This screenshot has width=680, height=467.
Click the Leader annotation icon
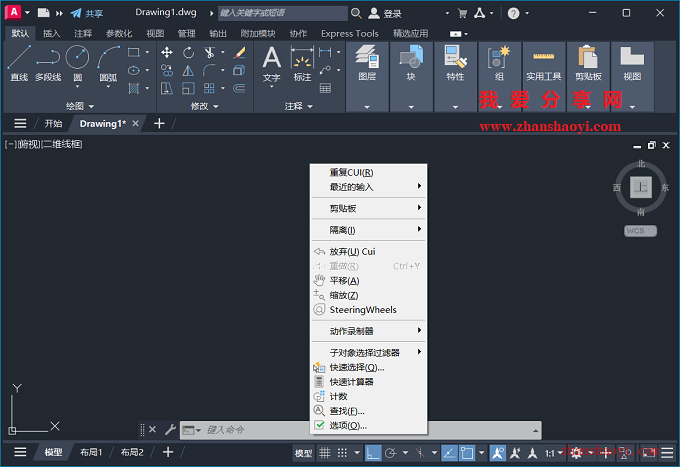(325, 70)
